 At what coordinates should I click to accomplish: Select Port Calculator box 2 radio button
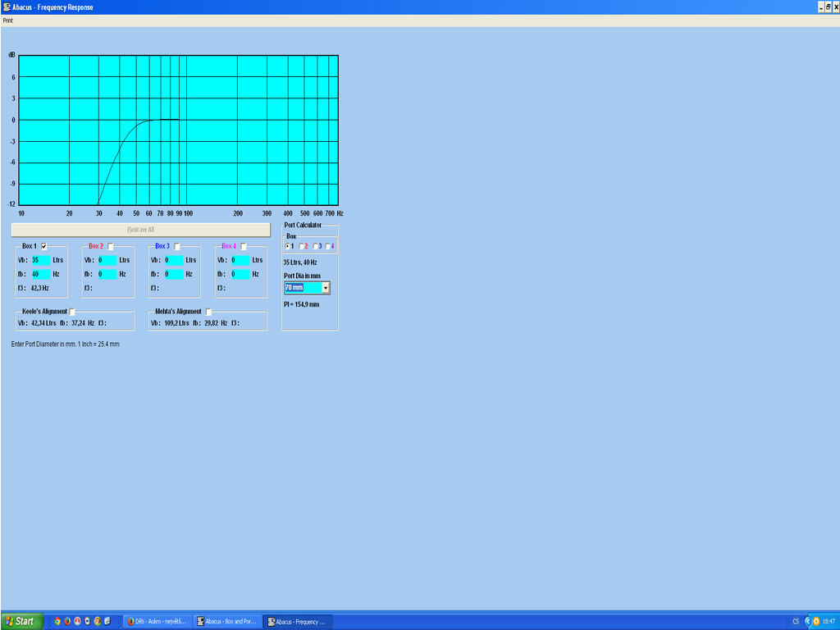tap(302, 246)
